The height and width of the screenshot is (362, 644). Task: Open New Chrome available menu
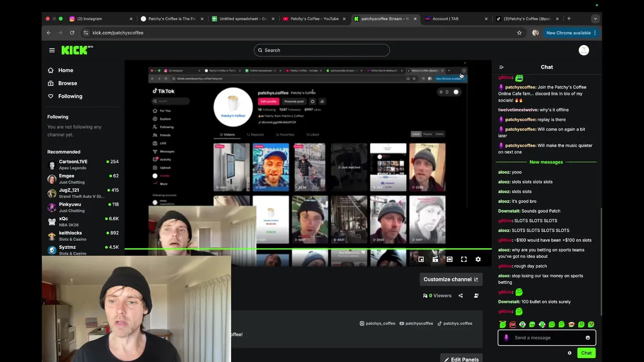pos(571,33)
